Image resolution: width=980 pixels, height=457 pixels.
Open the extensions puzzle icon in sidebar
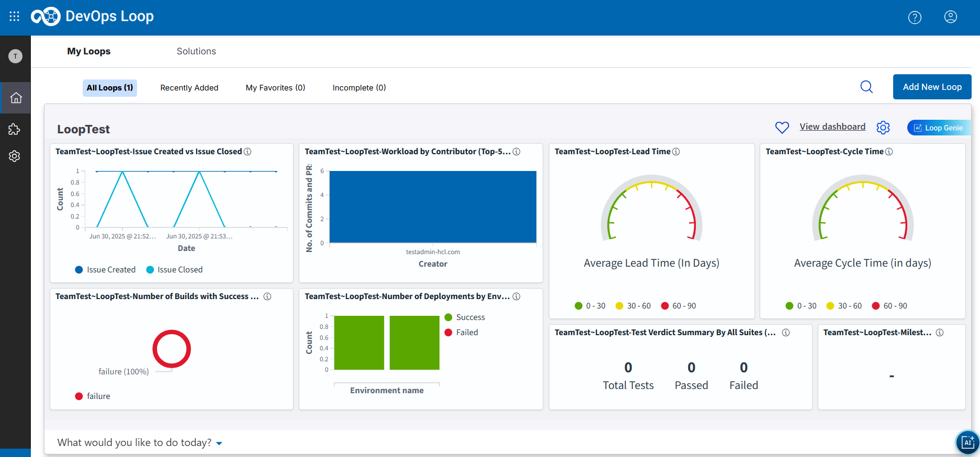[15, 129]
